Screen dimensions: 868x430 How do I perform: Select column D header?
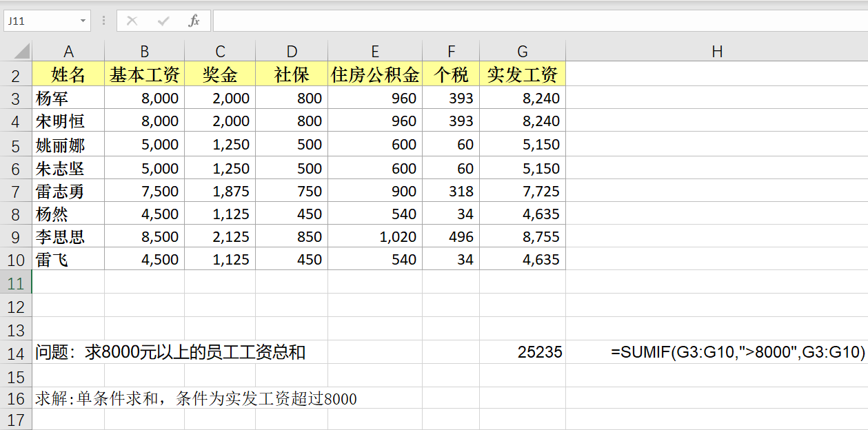tap(292, 51)
